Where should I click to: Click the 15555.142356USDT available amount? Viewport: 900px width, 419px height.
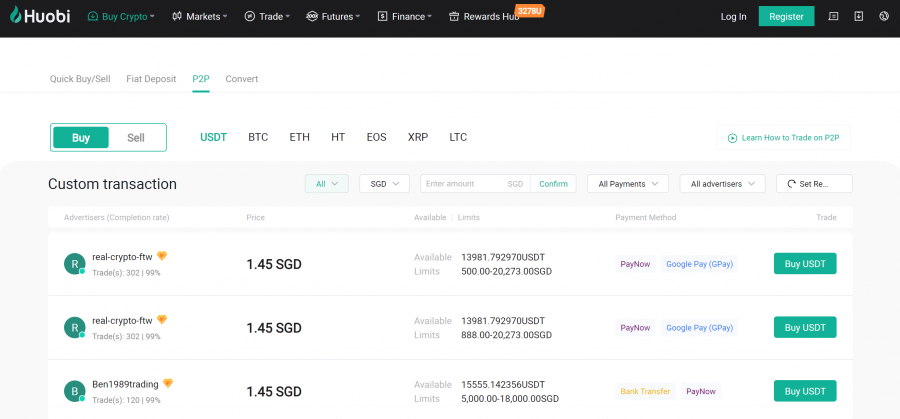point(503,385)
